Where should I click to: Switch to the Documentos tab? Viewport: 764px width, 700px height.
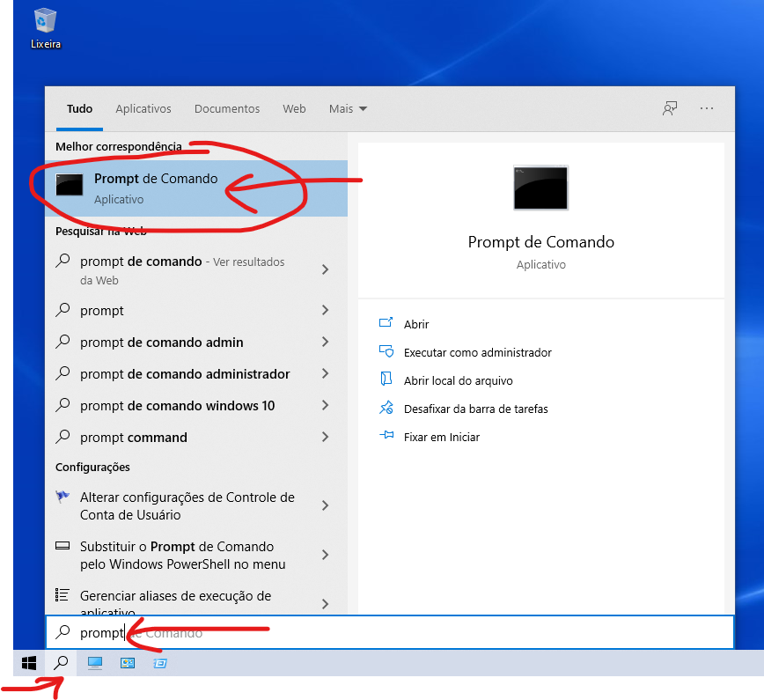[227, 108]
